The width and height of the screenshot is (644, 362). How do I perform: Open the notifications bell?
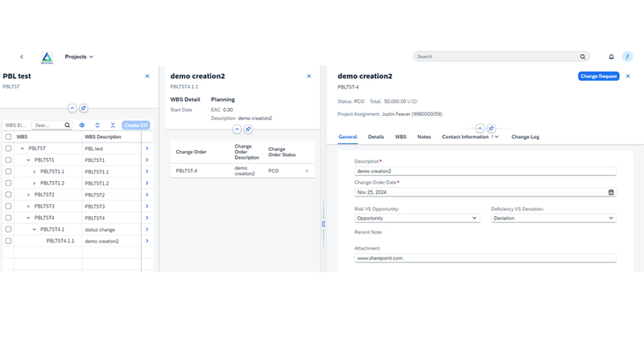(x=611, y=57)
